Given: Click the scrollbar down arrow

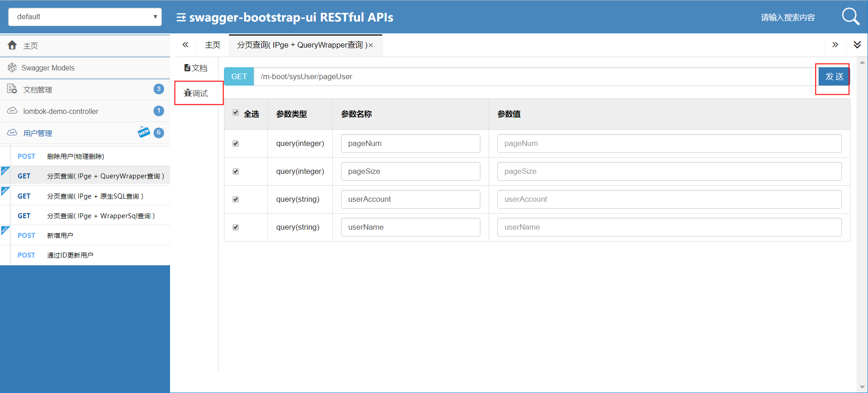Looking at the screenshot, I should point(862,387).
